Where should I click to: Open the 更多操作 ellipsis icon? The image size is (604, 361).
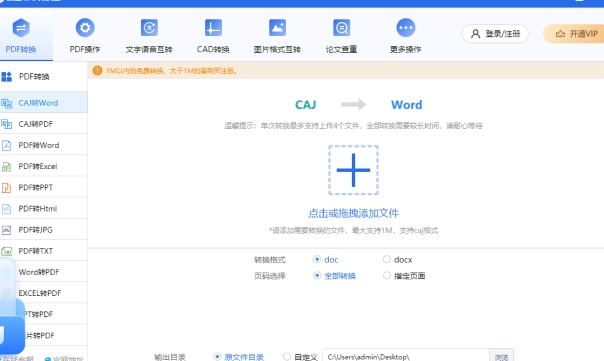406,28
